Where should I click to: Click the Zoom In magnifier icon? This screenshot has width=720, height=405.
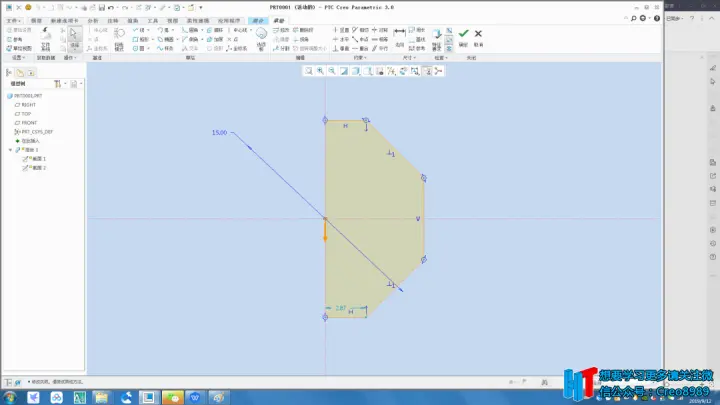point(320,71)
